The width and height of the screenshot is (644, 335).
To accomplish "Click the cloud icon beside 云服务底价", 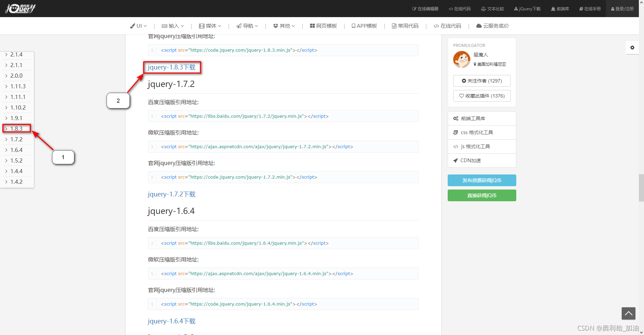I will [x=479, y=26].
